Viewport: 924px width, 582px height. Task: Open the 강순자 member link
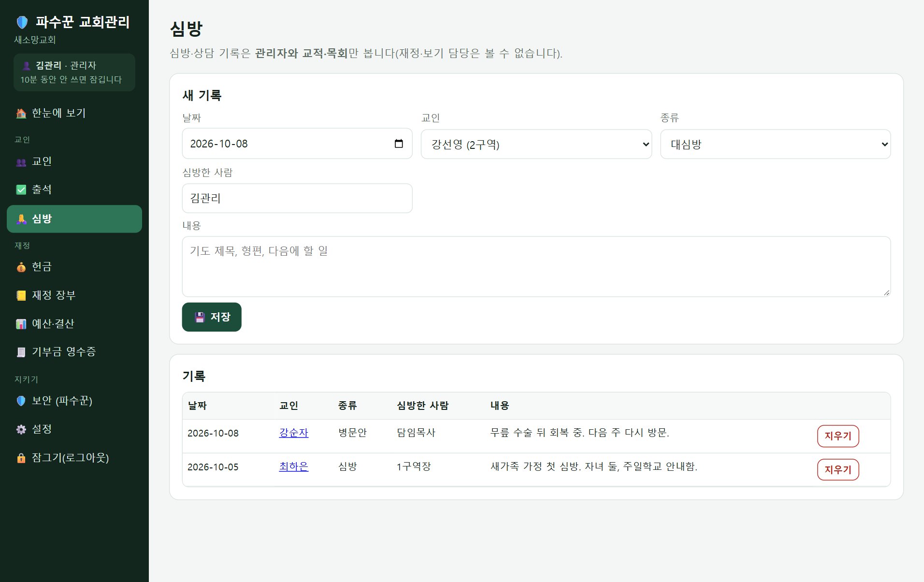[294, 433]
